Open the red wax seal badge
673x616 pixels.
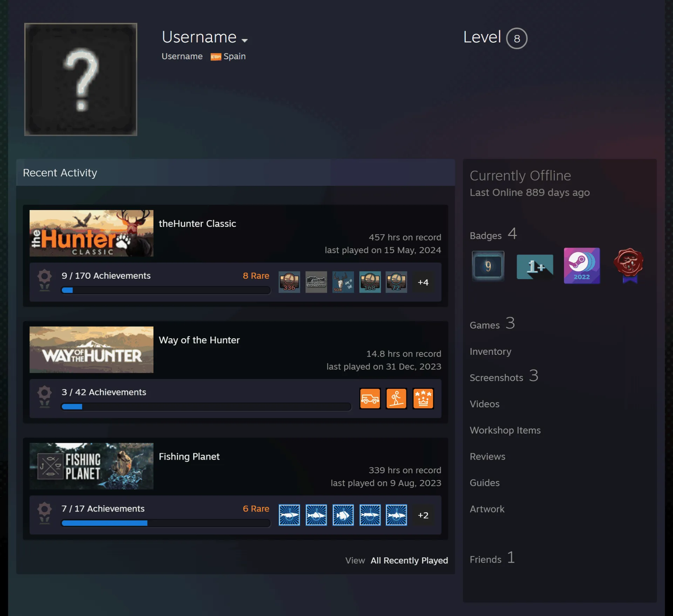tap(629, 266)
